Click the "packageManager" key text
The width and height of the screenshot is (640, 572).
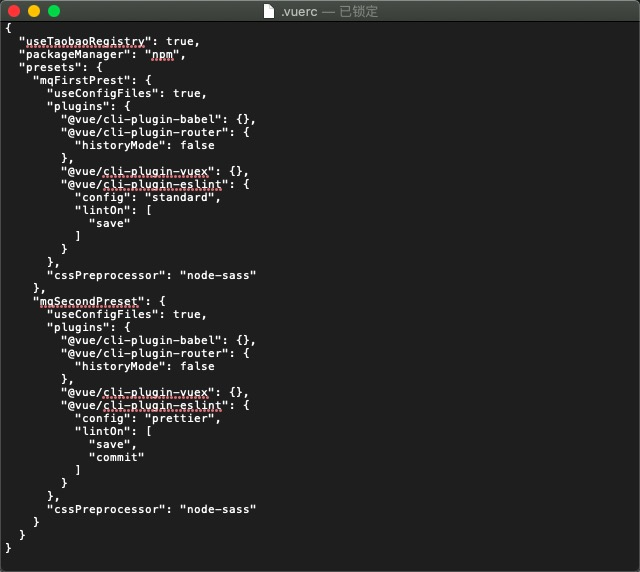pyautogui.click(x=75, y=54)
